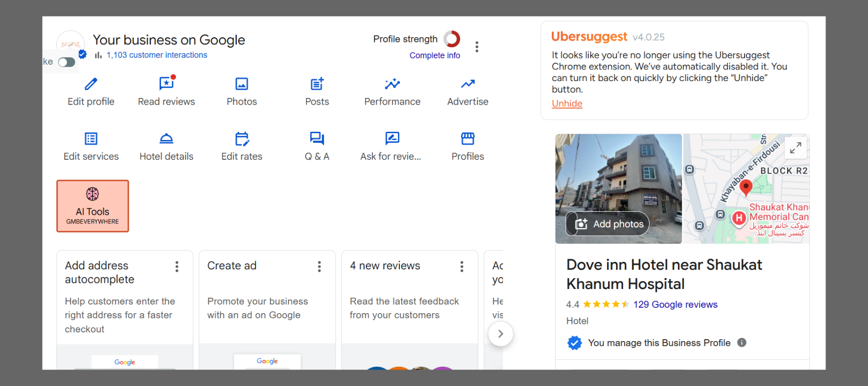The image size is (868, 386).
Task: Click the Edit profile pencil icon
Action: point(91,84)
